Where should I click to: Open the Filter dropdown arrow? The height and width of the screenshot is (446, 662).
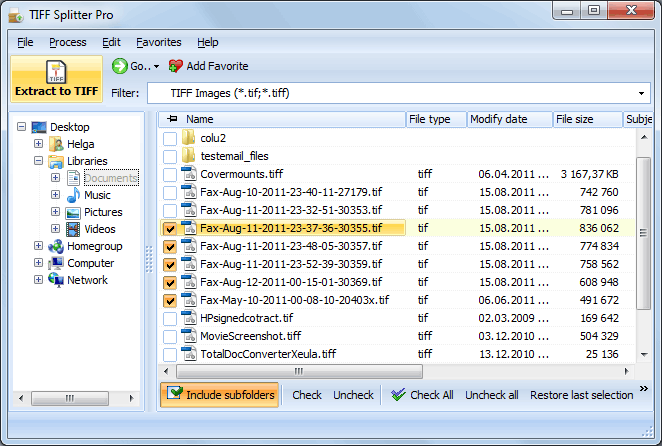(x=641, y=93)
